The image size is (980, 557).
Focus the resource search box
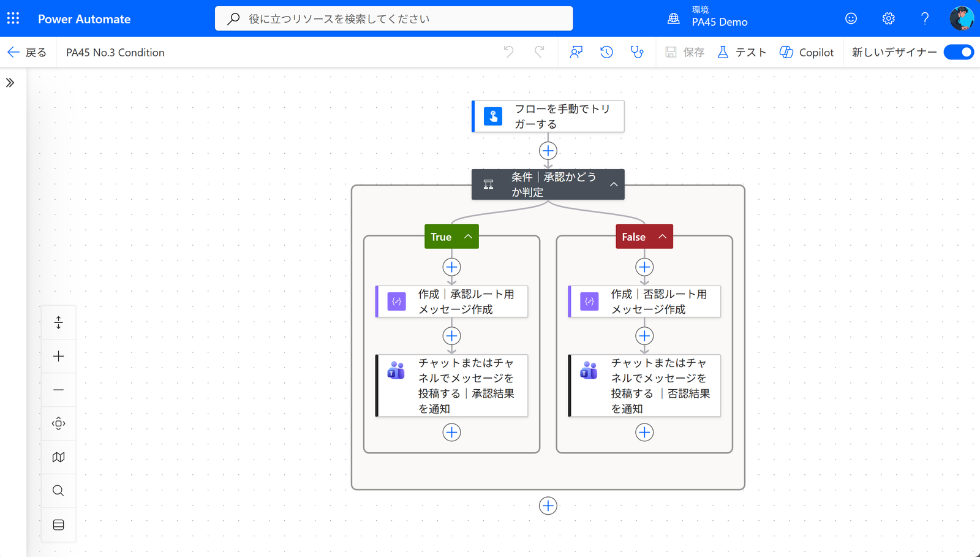point(394,18)
